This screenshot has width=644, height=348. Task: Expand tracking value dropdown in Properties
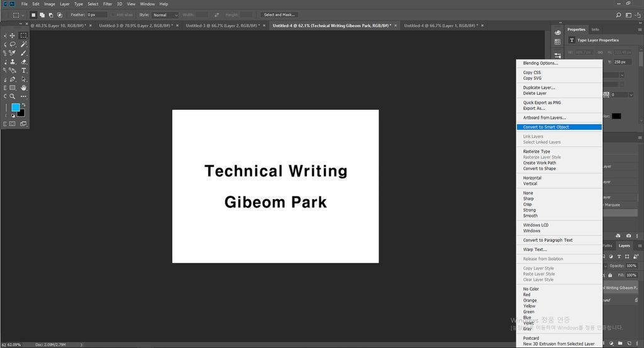click(631, 95)
